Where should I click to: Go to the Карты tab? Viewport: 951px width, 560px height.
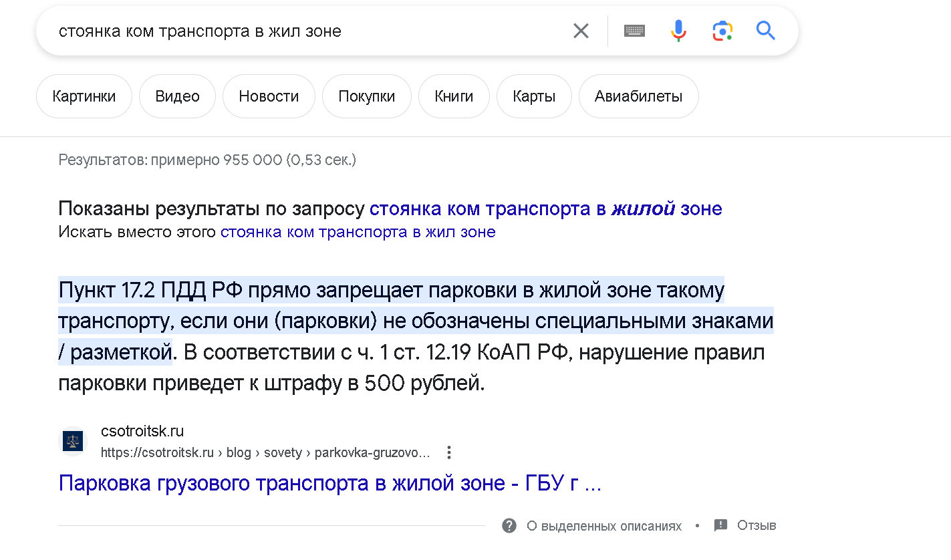[534, 96]
